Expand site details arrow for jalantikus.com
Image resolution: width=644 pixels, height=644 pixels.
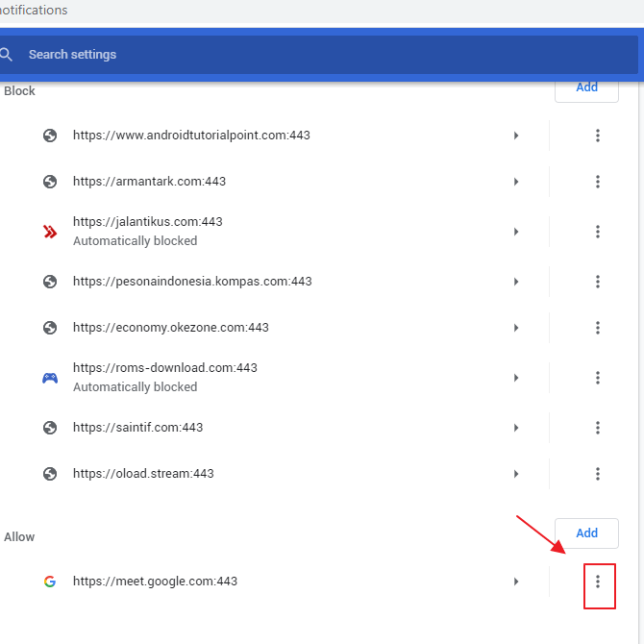tap(516, 232)
